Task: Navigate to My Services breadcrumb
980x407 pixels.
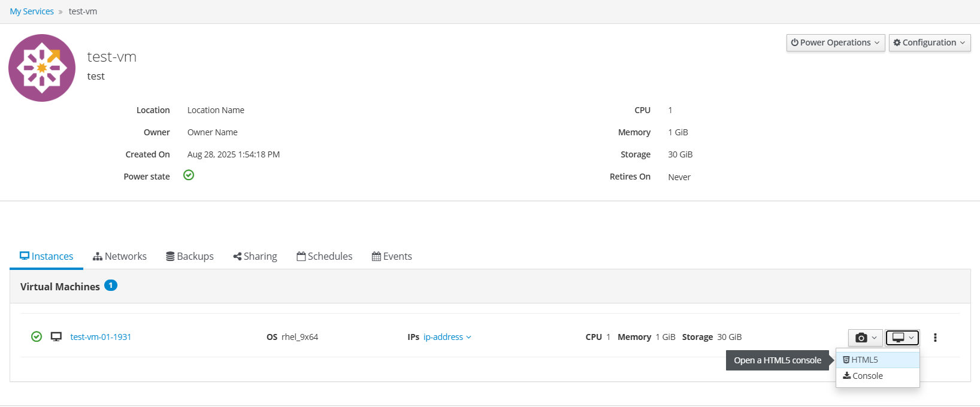Action: pos(32,11)
